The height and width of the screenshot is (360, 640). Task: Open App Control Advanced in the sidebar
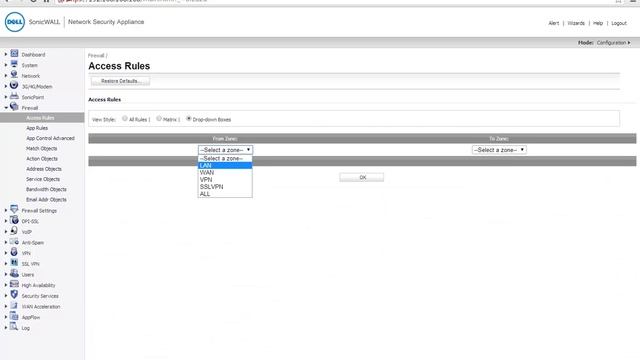(x=51, y=138)
